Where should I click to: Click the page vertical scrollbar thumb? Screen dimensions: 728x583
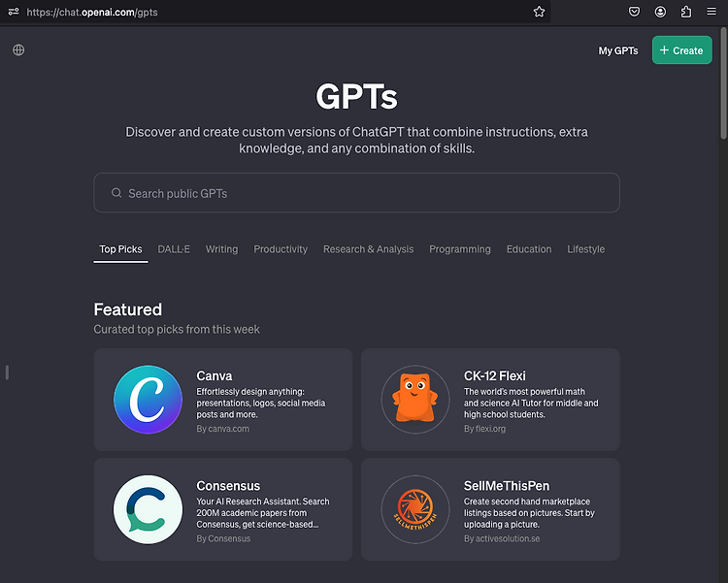click(723, 82)
